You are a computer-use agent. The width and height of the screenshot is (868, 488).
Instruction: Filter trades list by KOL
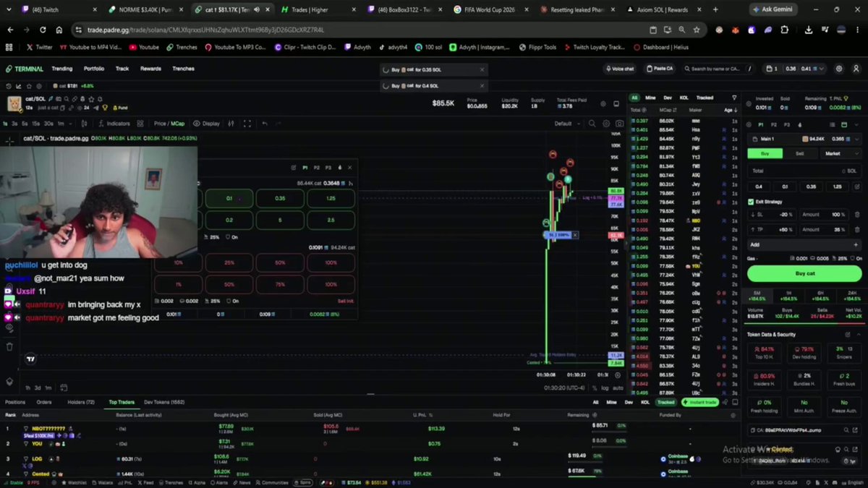[684, 98]
